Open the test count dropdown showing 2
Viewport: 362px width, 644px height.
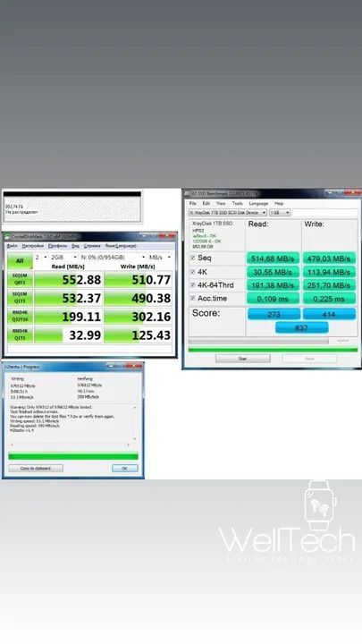41,257
